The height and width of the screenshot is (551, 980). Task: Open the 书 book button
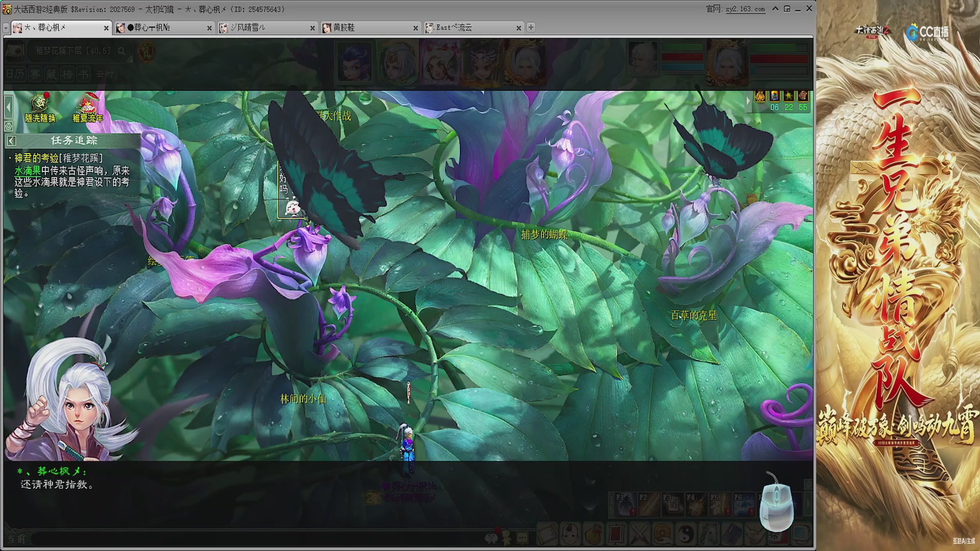pos(84,74)
